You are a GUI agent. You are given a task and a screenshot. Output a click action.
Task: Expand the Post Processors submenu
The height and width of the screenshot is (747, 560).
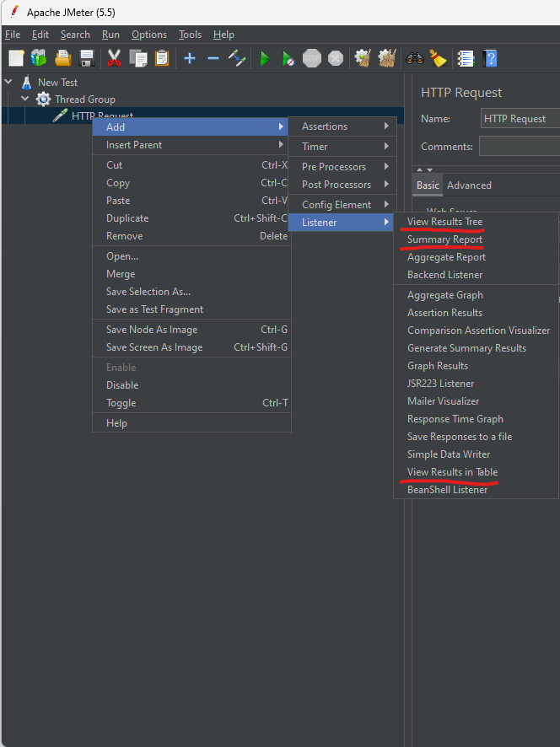pos(342,185)
